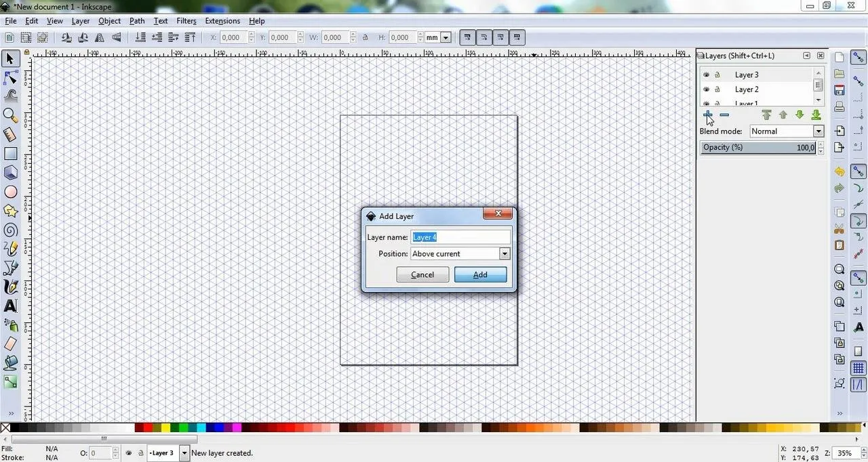Select the Text tool
The height and width of the screenshot is (462, 868).
[10, 306]
